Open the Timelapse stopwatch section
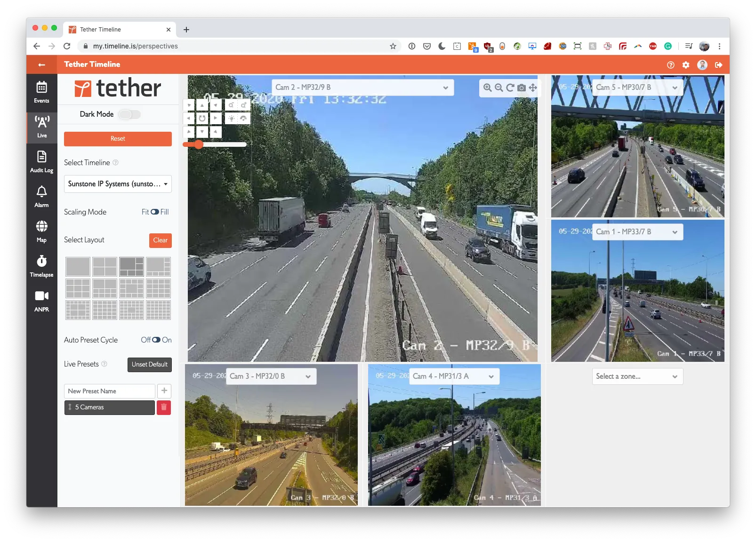Image resolution: width=756 pixels, height=542 pixels. click(41, 266)
